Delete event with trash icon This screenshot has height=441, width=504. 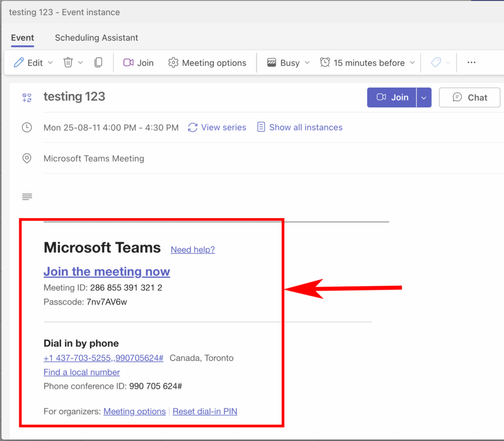click(68, 63)
